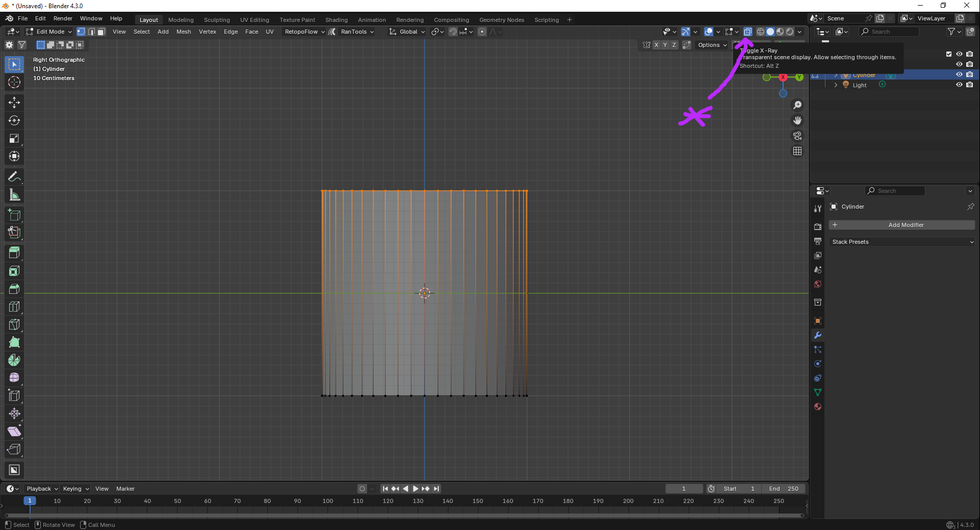The image size is (980, 530).
Task: Choose the Spin tool
Action: tap(14, 360)
